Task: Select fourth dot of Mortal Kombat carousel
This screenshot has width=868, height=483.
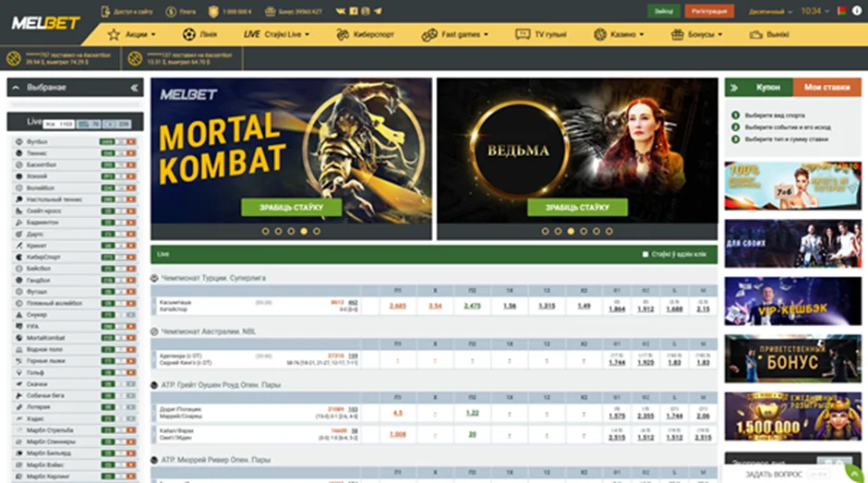Action: pyautogui.click(x=304, y=231)
